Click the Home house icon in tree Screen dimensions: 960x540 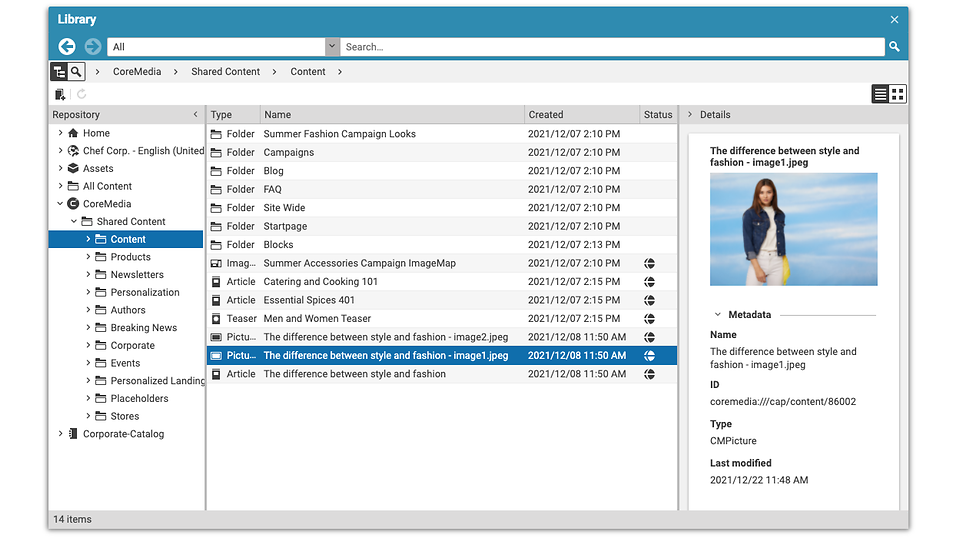[73, 133]
